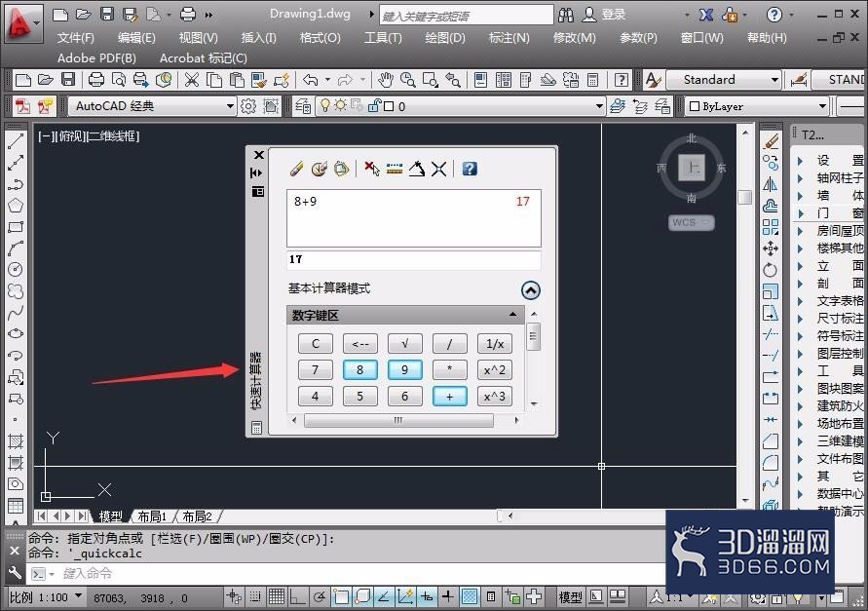Toggle lineweight display in status bar

(448, 596)
